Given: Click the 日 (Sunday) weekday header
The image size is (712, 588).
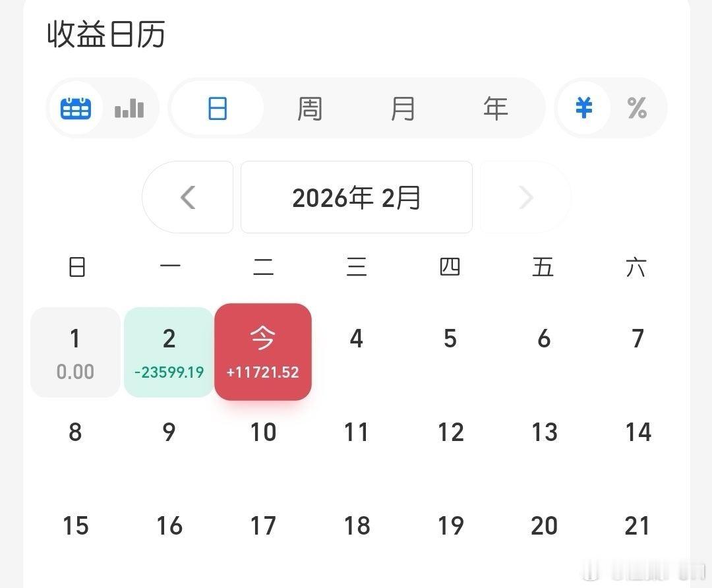Looking at the screenshot, I should click(76, 266).
